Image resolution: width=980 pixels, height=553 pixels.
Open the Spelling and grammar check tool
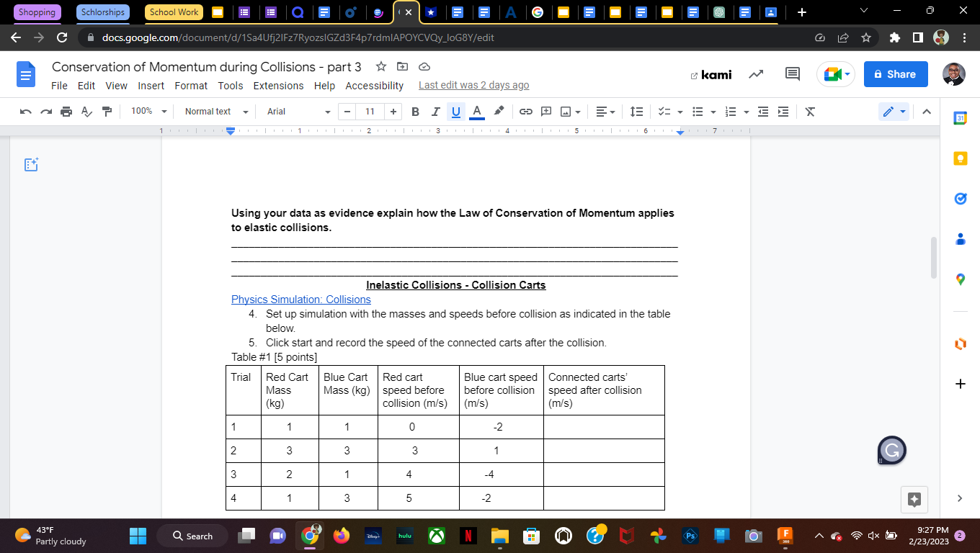[86, 111]
